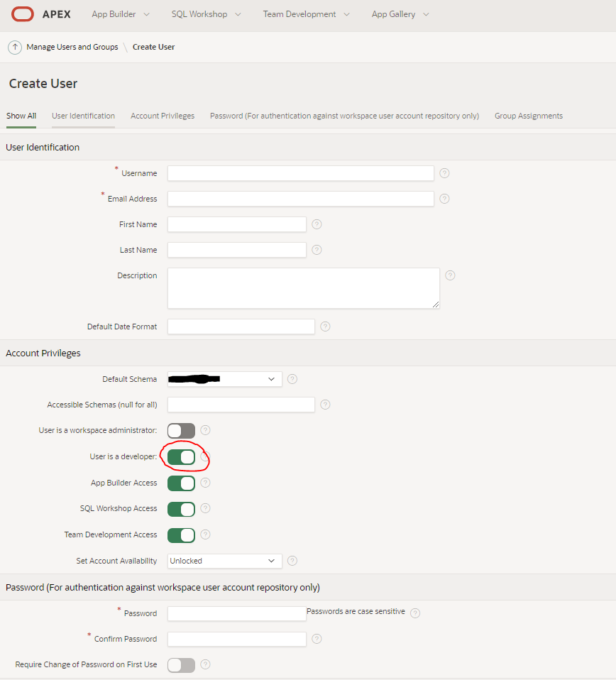Focus the Default Date Format field
This screenshot has height=680, width=616.
[x=241, y=327]
